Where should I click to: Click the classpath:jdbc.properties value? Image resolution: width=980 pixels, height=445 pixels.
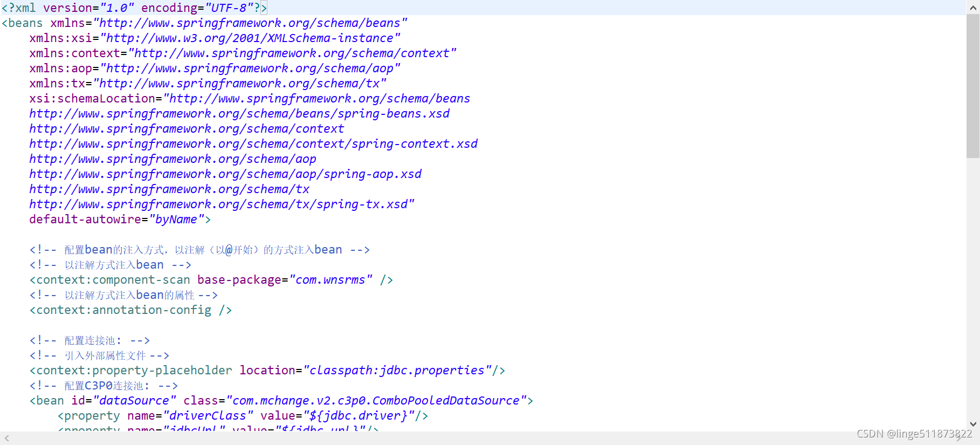[x=397, y=371]
